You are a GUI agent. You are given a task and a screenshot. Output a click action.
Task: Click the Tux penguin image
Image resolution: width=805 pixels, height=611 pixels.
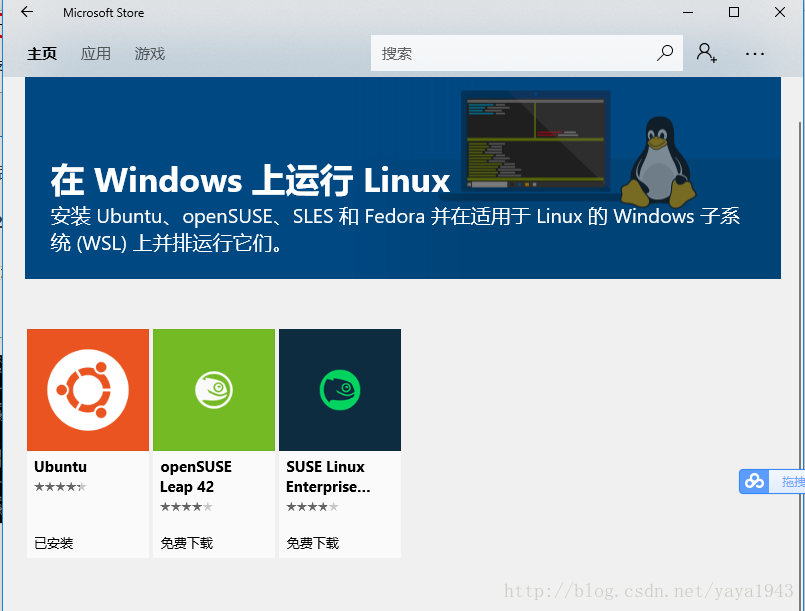coord(658,162)
